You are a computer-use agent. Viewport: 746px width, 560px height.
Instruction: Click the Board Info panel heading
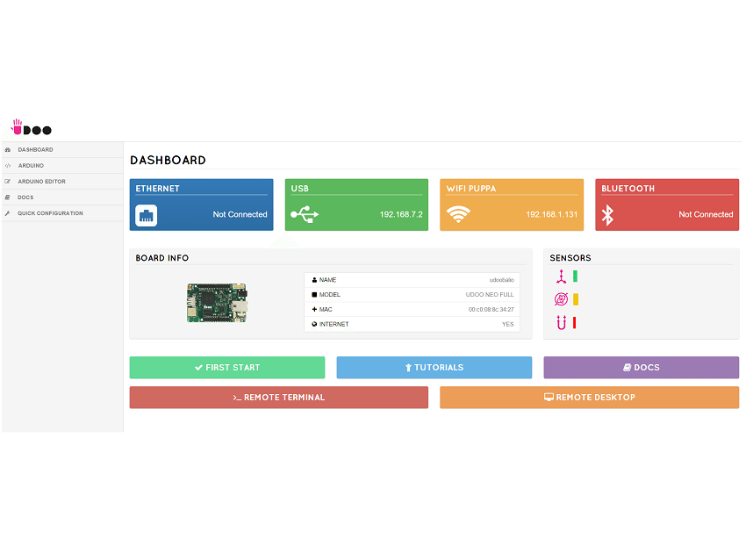[x=162, y=258]
